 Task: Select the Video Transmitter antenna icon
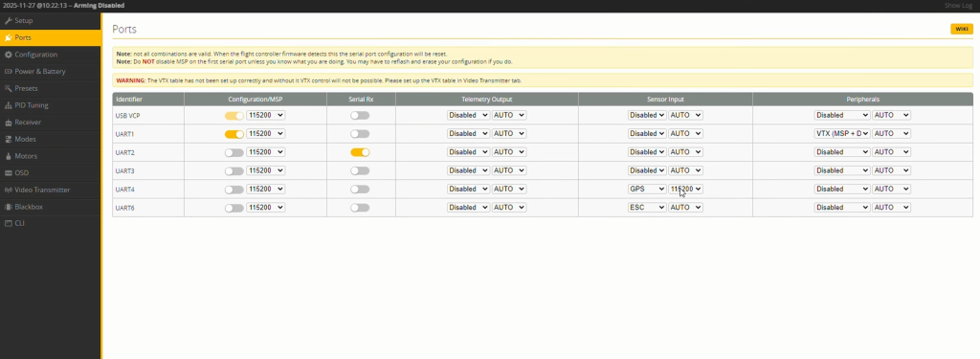[x=8, y=190]
